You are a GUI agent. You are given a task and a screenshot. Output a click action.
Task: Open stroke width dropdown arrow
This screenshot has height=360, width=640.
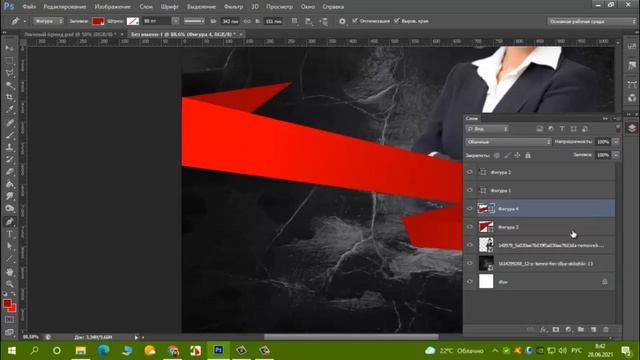click(176, 21)
